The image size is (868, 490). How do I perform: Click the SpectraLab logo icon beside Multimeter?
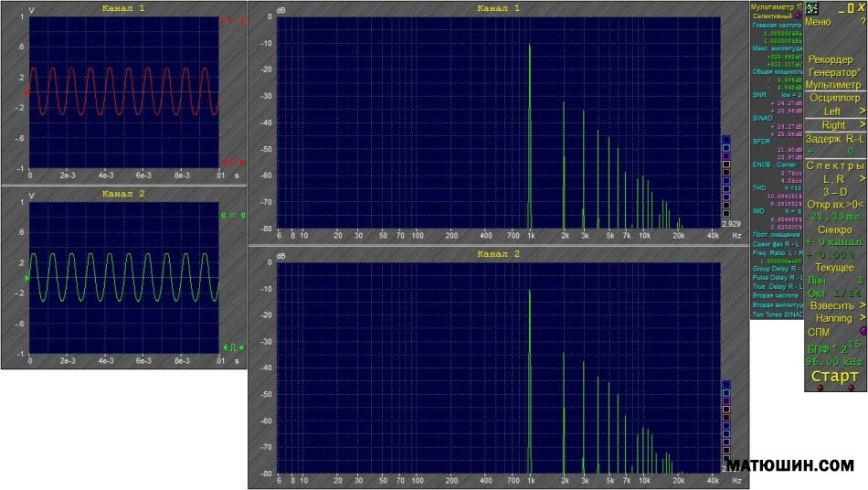pos(811,7)
